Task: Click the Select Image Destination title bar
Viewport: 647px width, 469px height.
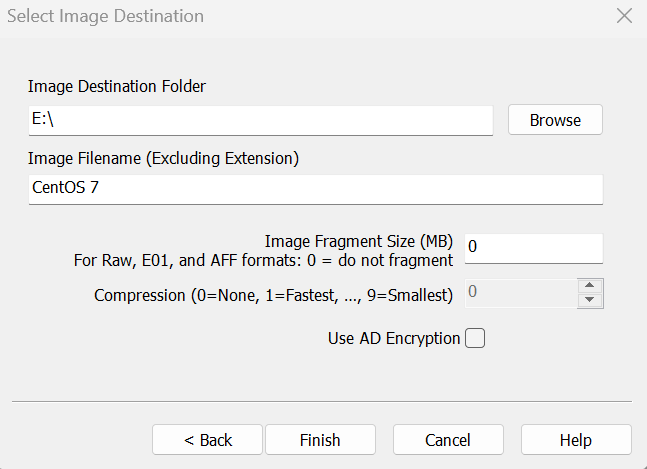Action: tap(300, 16)
